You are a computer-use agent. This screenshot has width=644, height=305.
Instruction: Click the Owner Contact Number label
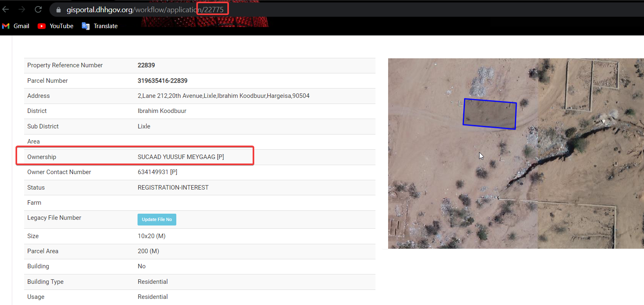click(59, 172)
